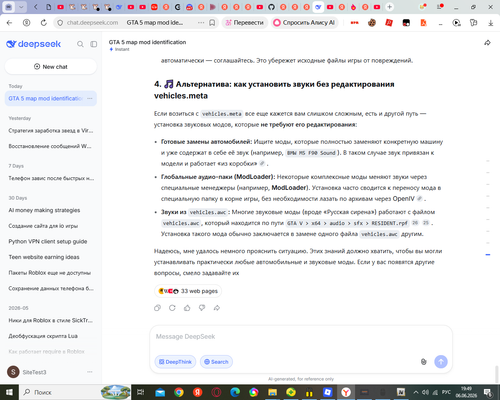Click the Windows taskbar search box
This screenshot has height=400, width=500.
tap(76, 392)
